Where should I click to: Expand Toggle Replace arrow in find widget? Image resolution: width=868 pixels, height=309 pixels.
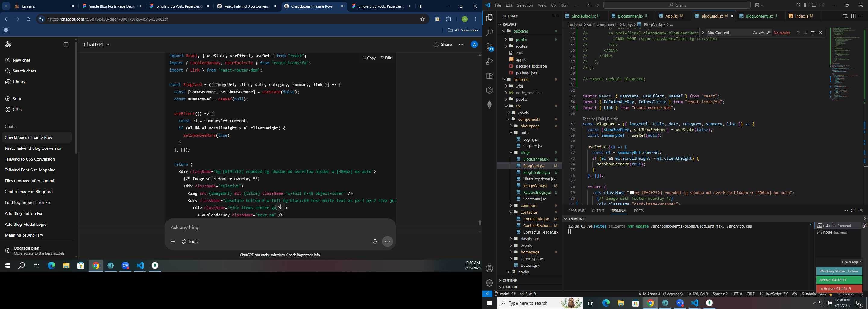(x=703, y=33)
